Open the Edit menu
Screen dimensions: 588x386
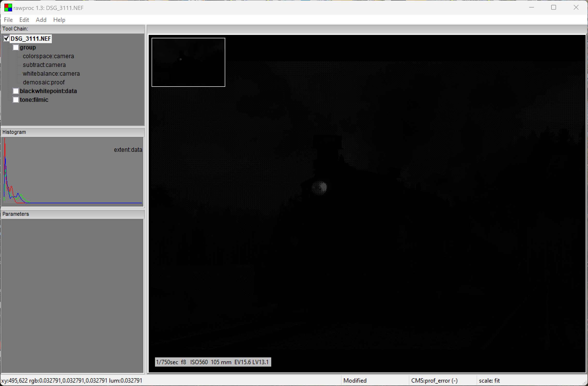click(24, 20)
